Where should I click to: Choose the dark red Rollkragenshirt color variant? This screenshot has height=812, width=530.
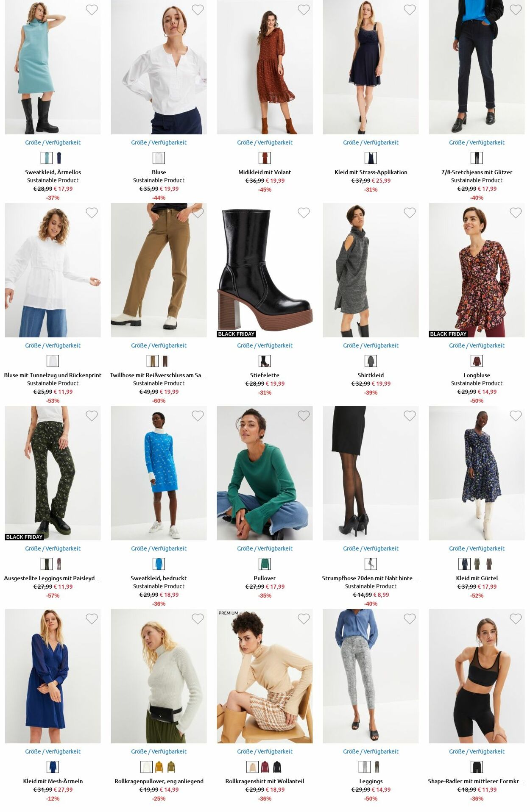265,767
